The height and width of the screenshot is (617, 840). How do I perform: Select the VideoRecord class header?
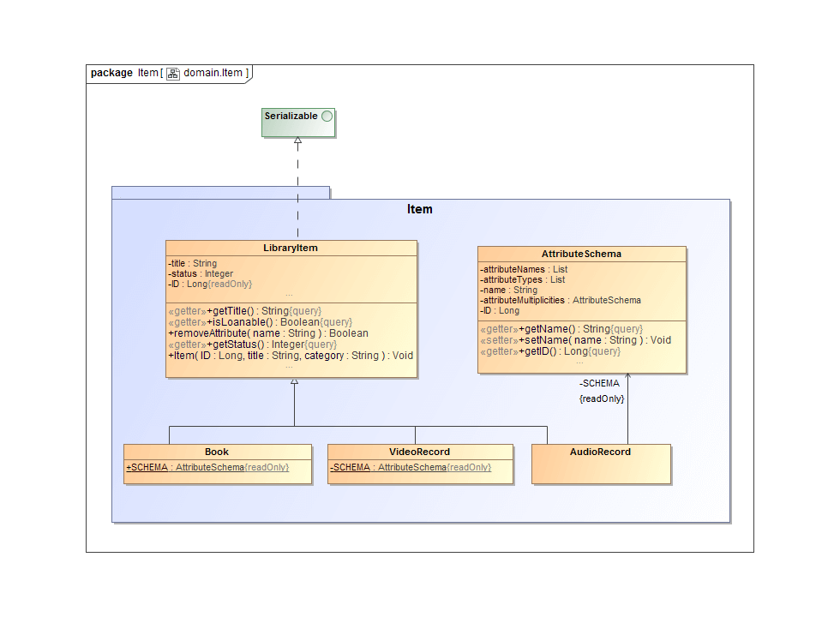click(x=420, y=452)
